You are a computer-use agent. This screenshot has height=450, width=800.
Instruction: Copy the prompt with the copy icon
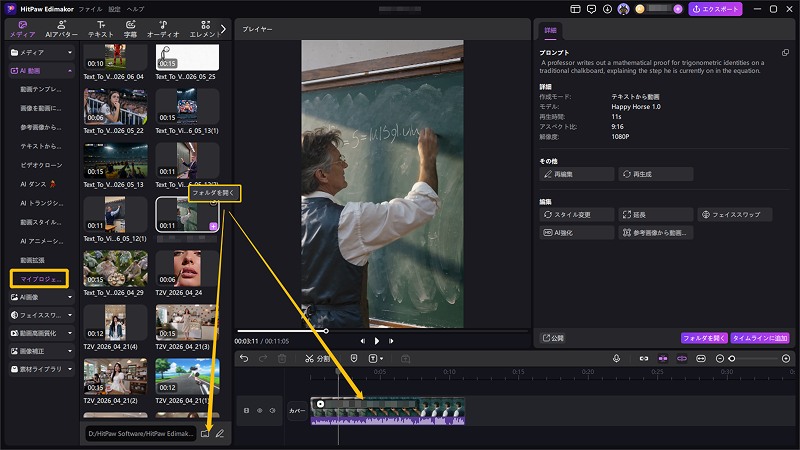click(785, 53)
